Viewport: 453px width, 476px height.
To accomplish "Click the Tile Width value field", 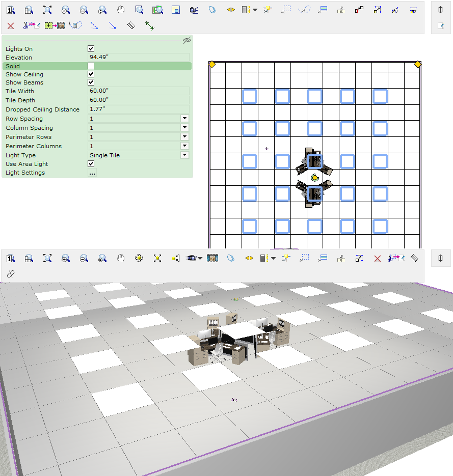I will point(139,91).
